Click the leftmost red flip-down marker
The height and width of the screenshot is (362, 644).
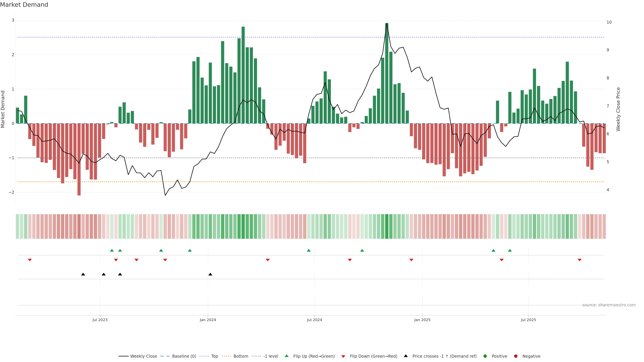click(30, 260)
